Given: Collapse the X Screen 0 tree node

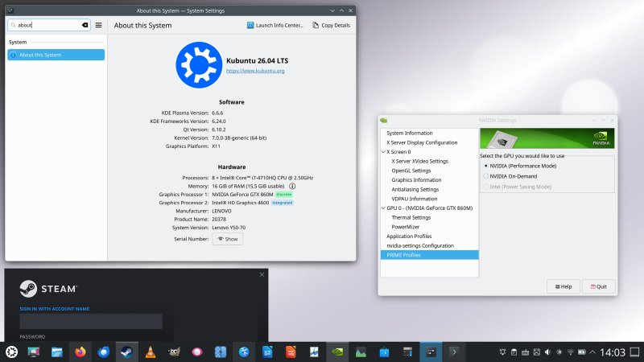Looking at the screenshot, I should click(x=384, y=152).
